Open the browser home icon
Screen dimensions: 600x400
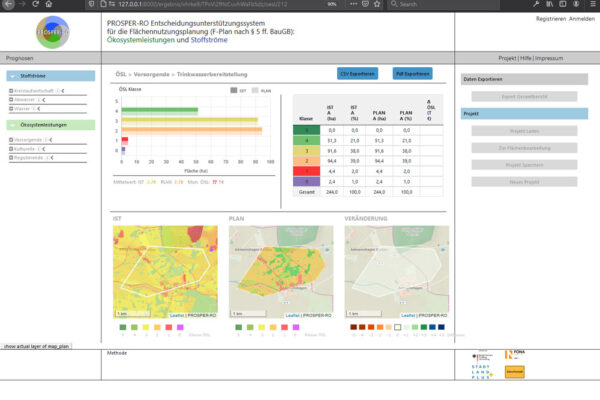[49, 4]
